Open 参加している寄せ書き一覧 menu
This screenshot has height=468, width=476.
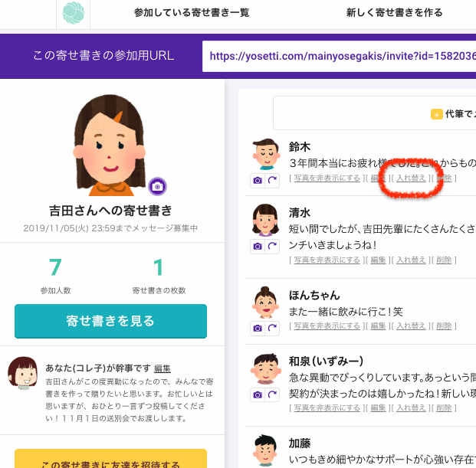click(x=192, y=12)
